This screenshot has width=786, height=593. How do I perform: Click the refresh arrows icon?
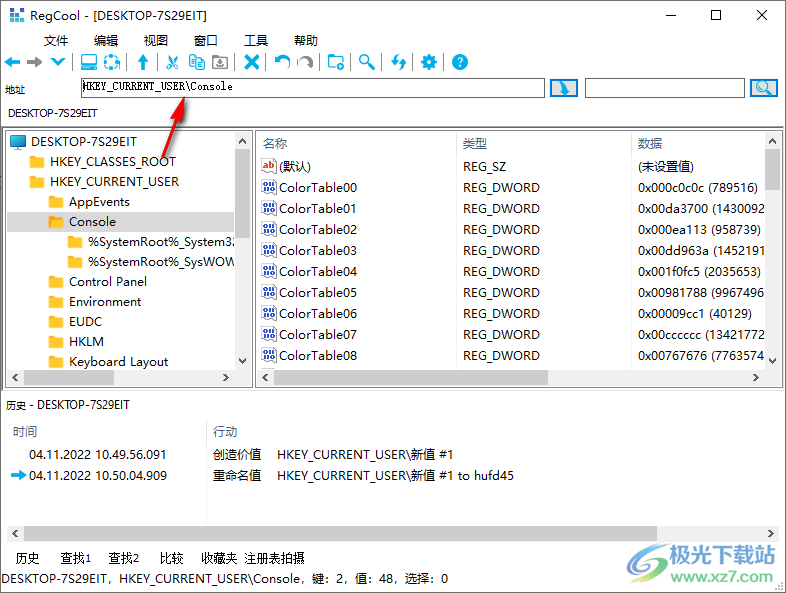point(399,62)
